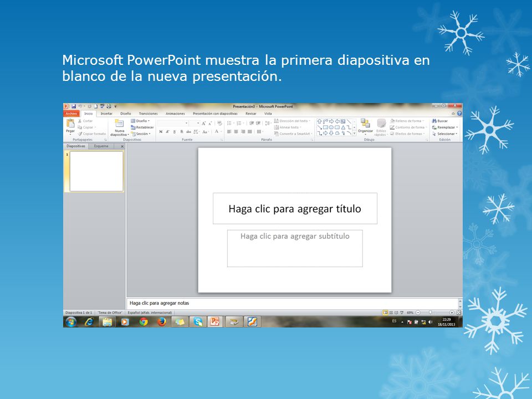The image size is (532, 399).
Task: Fit slide to window icon in status bar
Action: [459, 313]
